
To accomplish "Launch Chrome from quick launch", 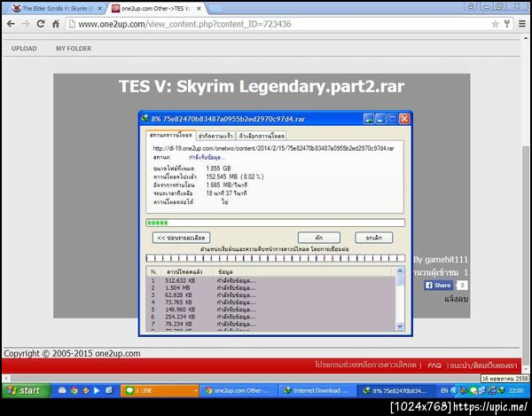I will click(x=74, y=390).
